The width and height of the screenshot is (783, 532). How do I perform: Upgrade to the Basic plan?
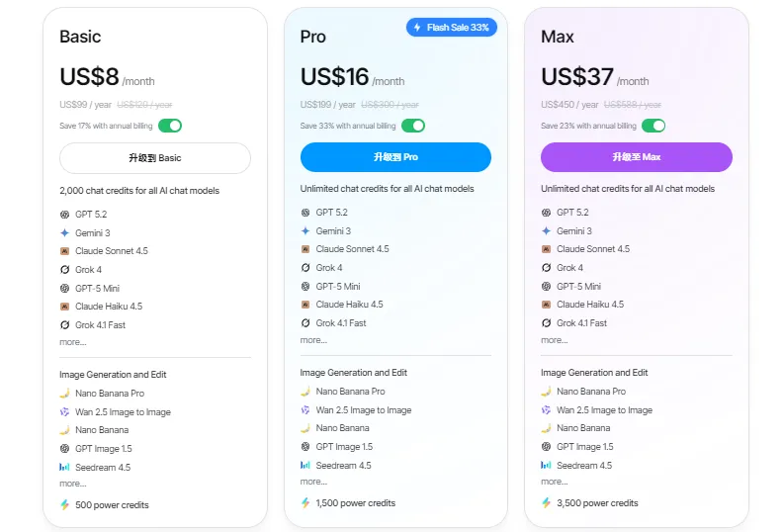pyautogui.click(x=155, y=158)
